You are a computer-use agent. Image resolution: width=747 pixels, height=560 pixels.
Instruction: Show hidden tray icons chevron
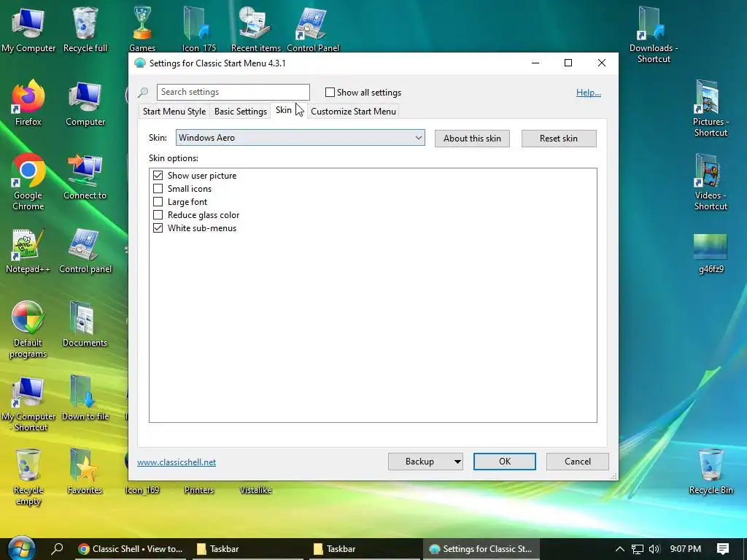point(619,549)
